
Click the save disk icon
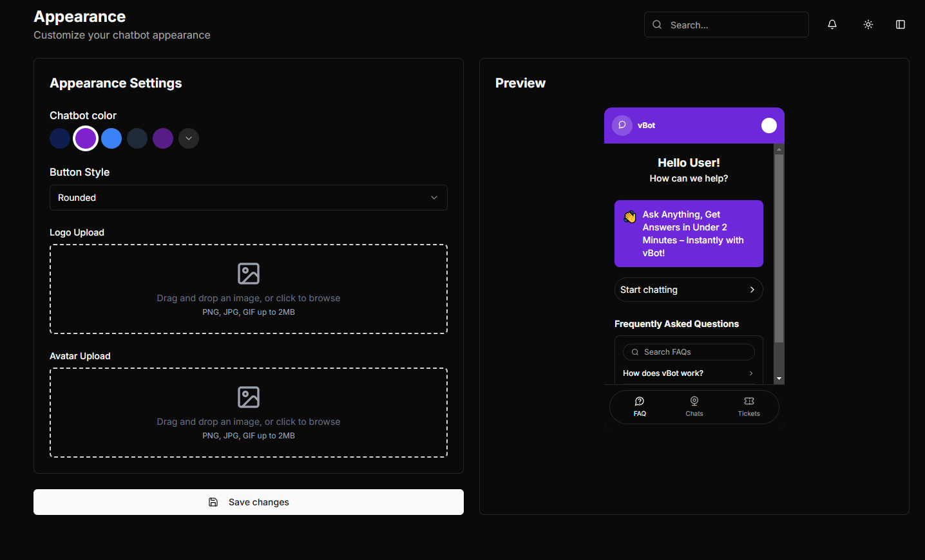(213, 502)
